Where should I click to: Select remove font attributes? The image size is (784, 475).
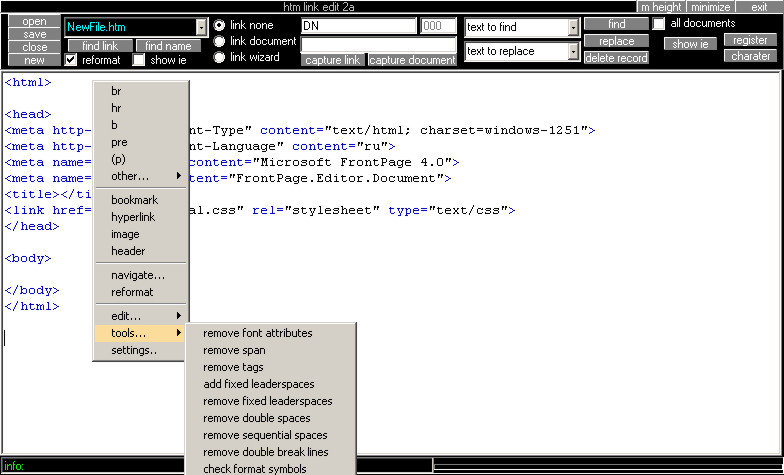(x=270, y=333)
